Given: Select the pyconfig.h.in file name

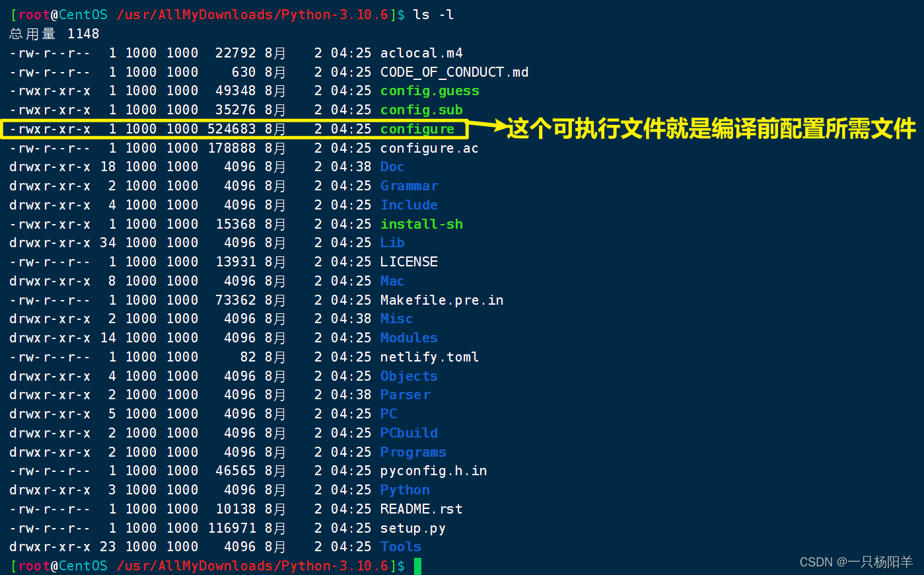Looking at the screenshot, I should 434,471.
